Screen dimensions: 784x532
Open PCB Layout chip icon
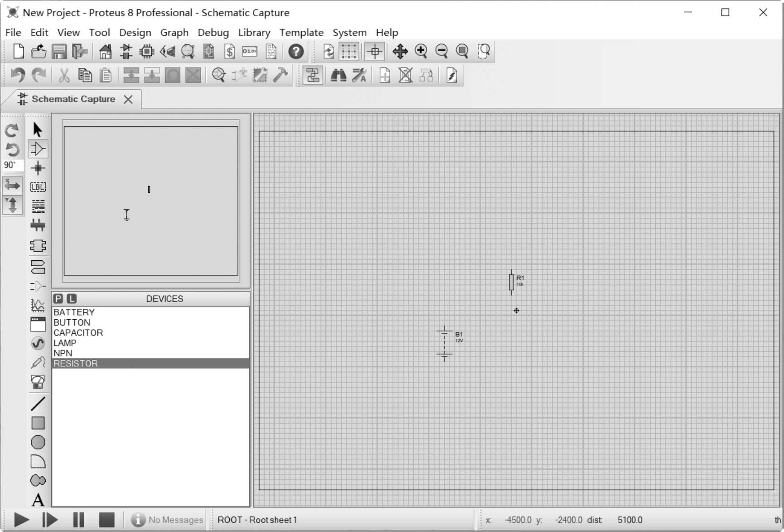(146, 52)
